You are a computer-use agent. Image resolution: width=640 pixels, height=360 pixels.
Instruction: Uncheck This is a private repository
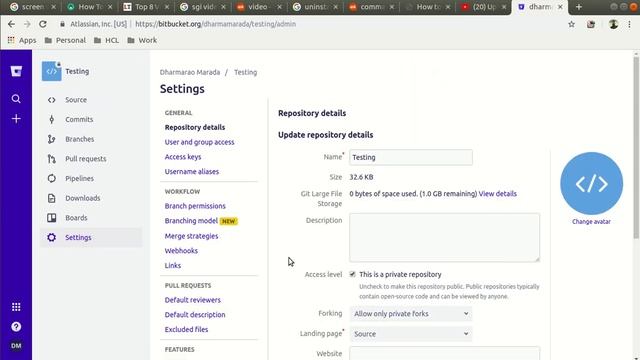[352, 274]
